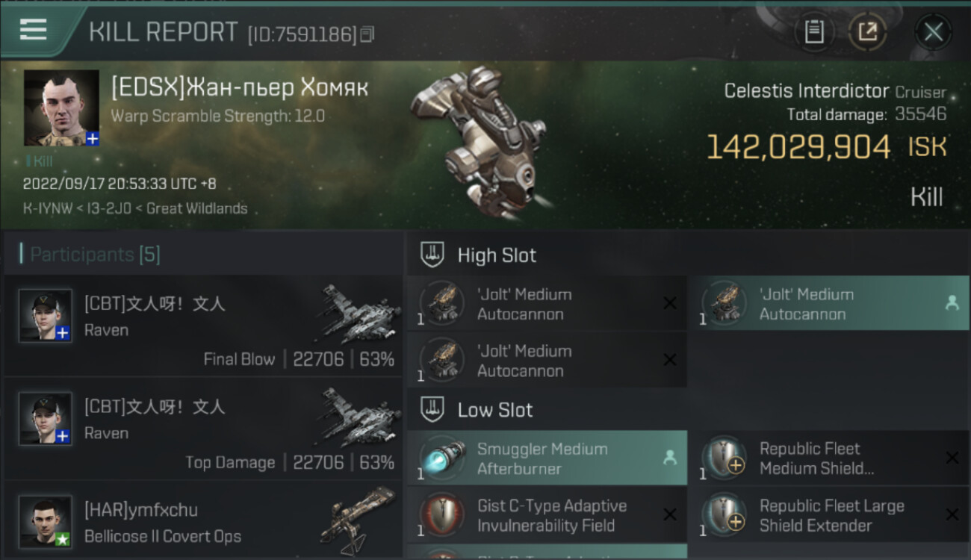Open the clipboard notes icon

tap(813, 32)
